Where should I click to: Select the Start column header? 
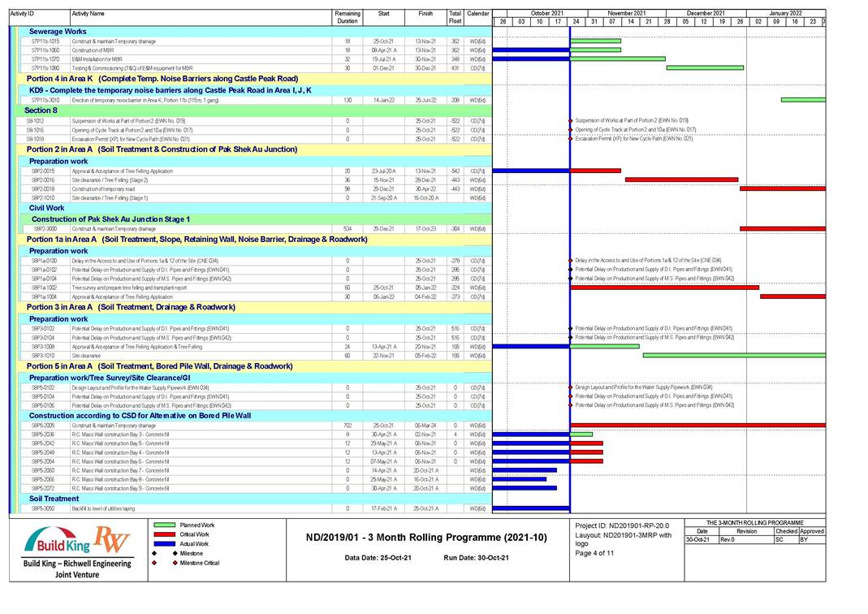click(x=383, y=17)
